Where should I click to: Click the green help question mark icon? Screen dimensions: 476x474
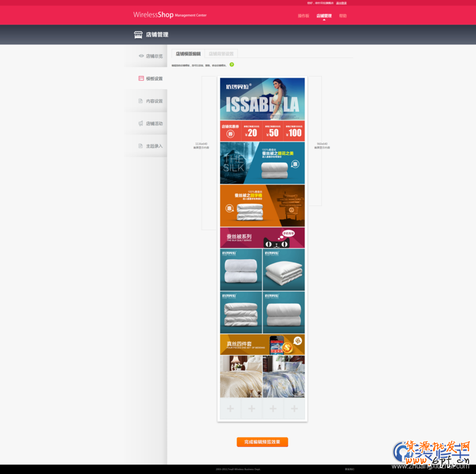coord(232,64)
